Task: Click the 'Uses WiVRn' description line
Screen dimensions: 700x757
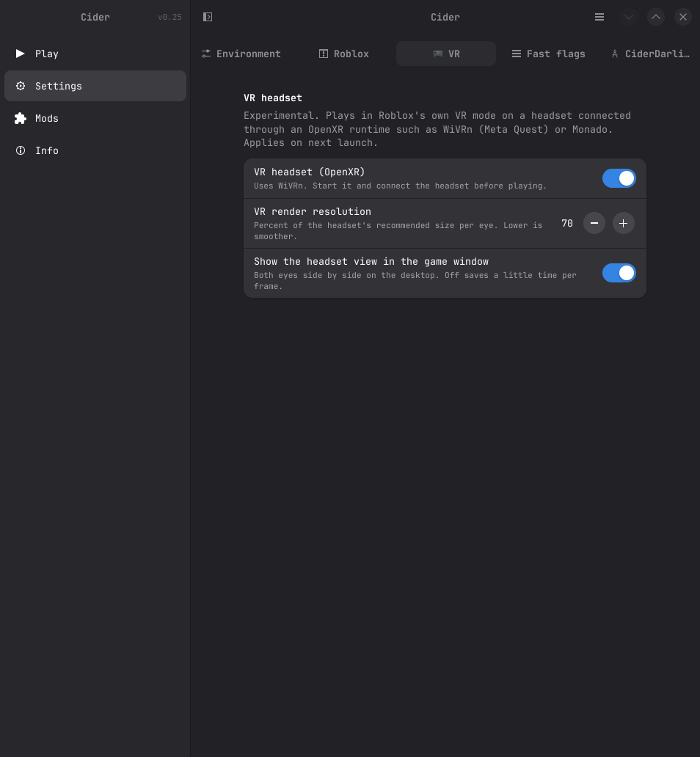Action: pyautogui.click(x=400, y=186)
